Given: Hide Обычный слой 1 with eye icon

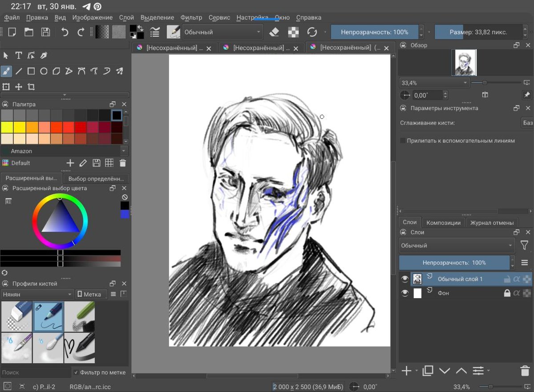Looking at the screenshot, I should [x=405, y=279].
